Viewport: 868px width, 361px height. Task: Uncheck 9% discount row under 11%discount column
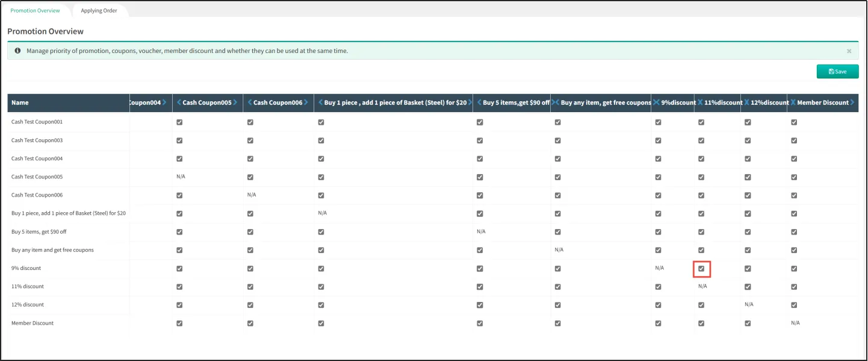pos(701,269)
